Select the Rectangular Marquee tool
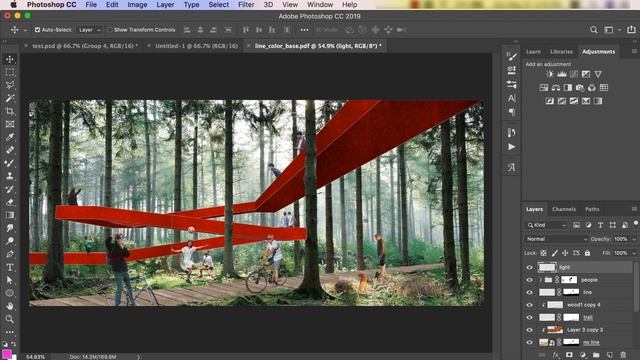Viewport: 640px width, 360px height. [10, 72]
